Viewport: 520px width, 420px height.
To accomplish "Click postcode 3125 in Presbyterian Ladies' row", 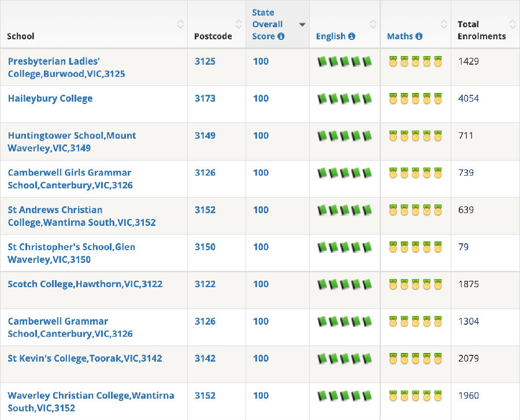I will pyautogui.click(x=205, y=61).
